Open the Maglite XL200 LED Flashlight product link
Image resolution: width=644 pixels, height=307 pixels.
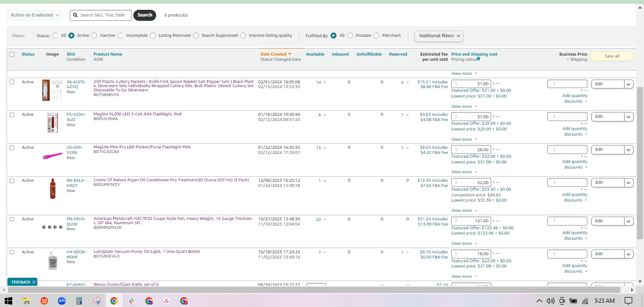click(x=137, y=114)
